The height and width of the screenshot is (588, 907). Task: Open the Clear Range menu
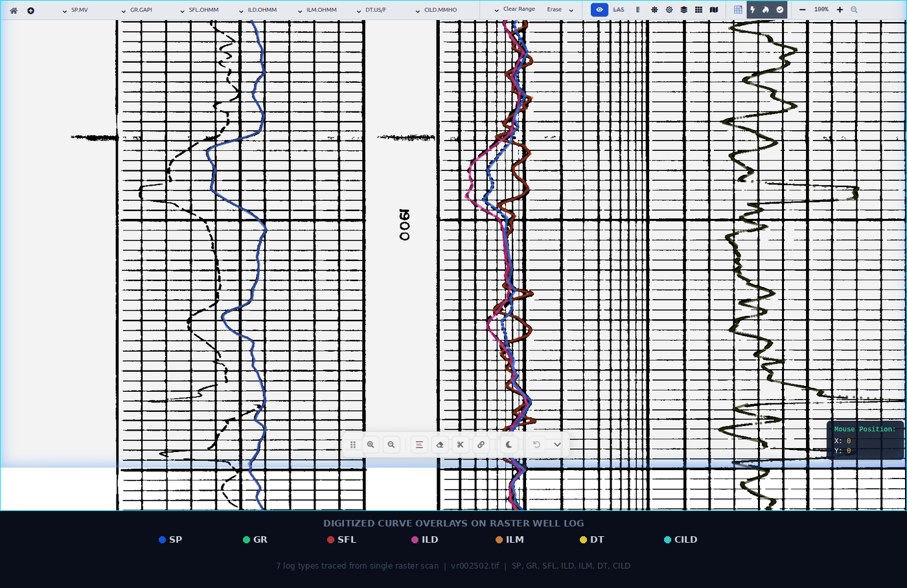(515, 9)
